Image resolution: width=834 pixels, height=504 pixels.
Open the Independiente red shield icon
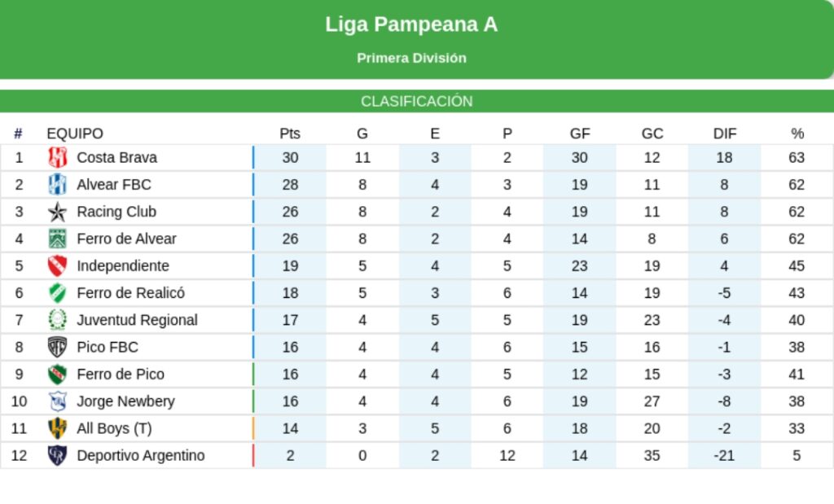point(58,265)
